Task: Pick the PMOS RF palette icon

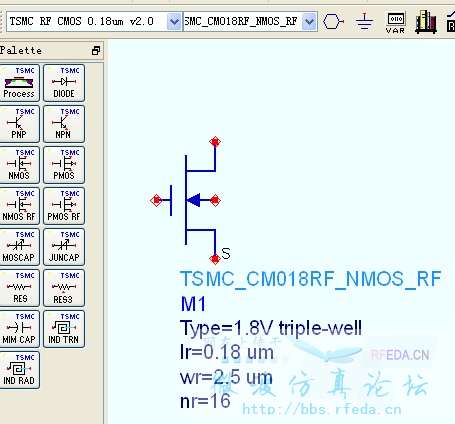Action: 64,206
